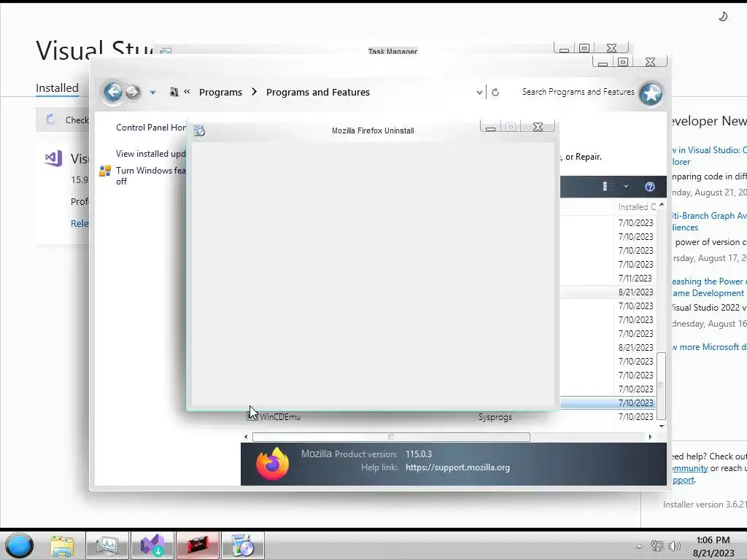This screenshot has width=747, height=560.
Task: Open the view options dropdown arrow
Action: [x=626, y=187]
